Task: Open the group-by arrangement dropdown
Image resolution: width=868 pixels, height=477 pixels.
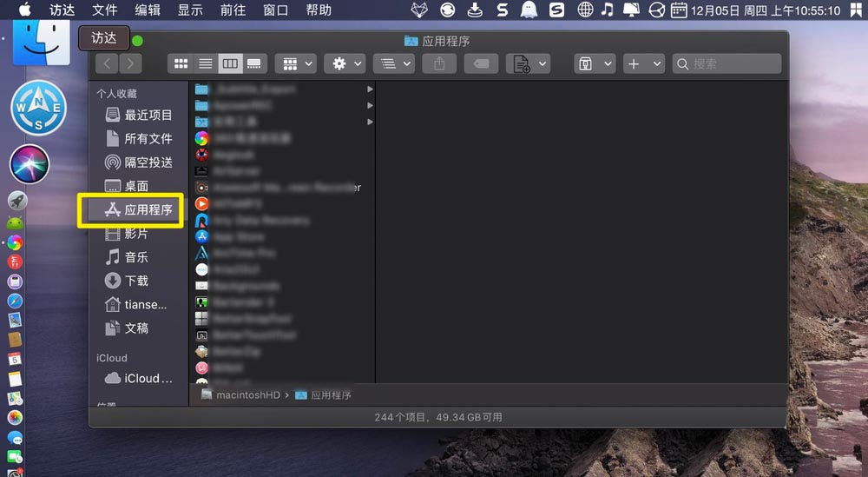Action: 295,63
